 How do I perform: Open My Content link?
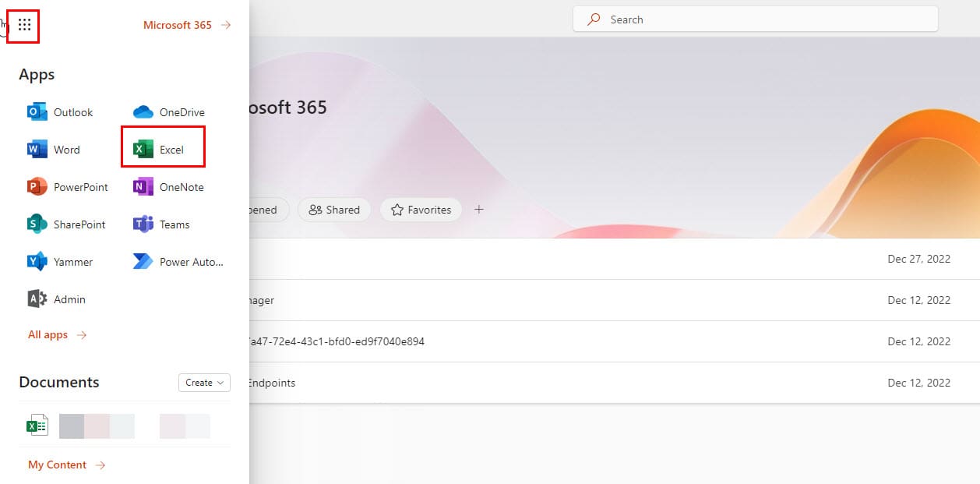point(66,465)
